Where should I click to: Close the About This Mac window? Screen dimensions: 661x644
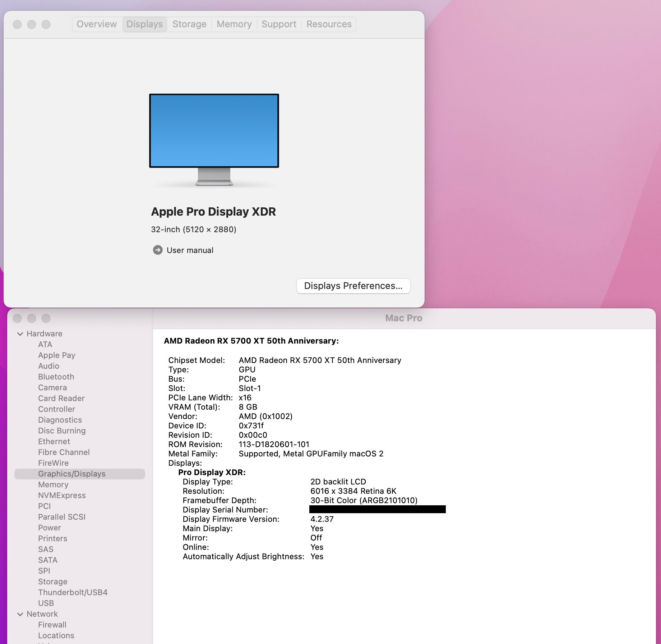point(17,24)
